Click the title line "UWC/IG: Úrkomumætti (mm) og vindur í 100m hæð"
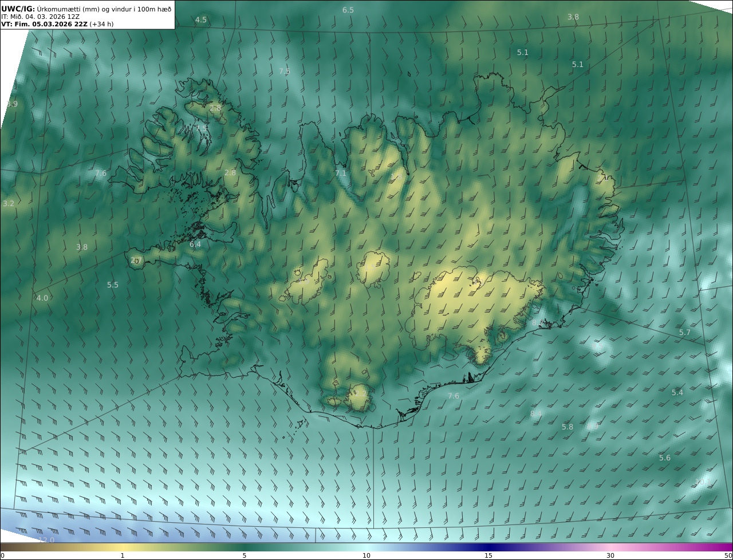733x560 pixels. pos(86,9)
